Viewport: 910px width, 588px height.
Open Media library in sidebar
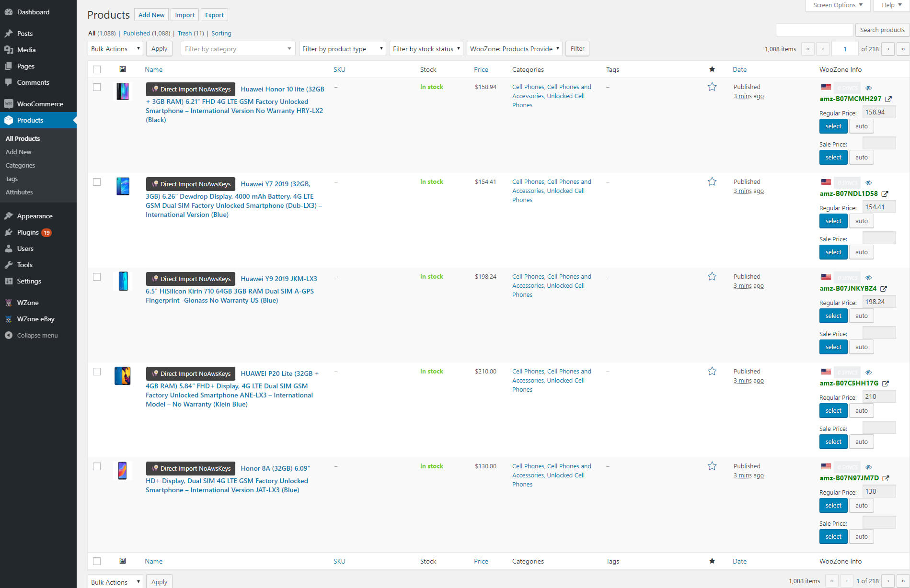(x=26, y=50)
